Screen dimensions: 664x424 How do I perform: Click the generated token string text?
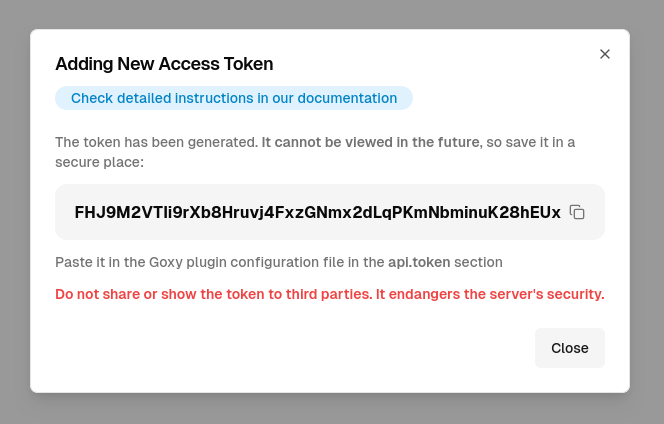tap(317, 212)
